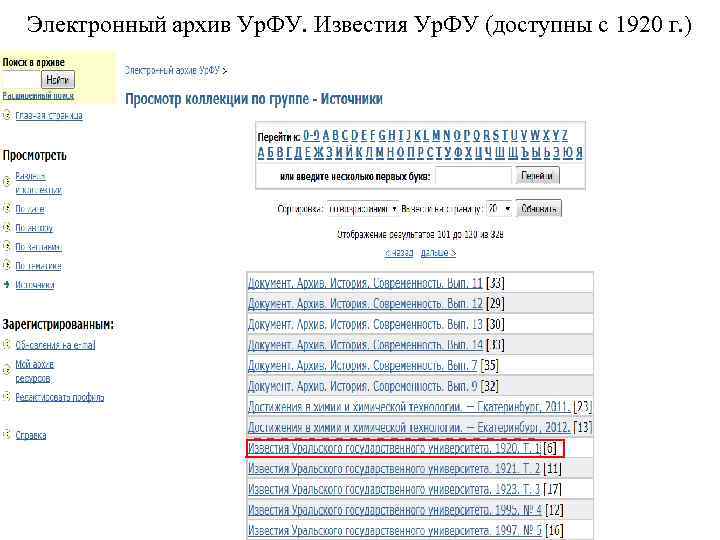The image size is (720, 540).
Task: Jump to Cyrillic letter Ю
Action: [568, 152]
